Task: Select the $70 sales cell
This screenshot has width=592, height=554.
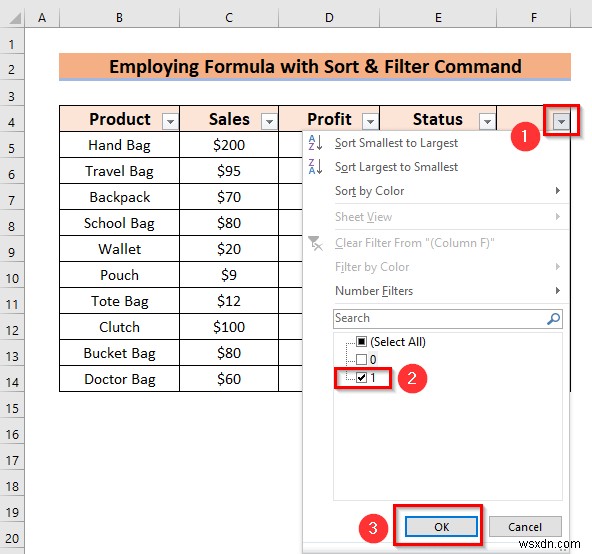Action: point(229,197)
